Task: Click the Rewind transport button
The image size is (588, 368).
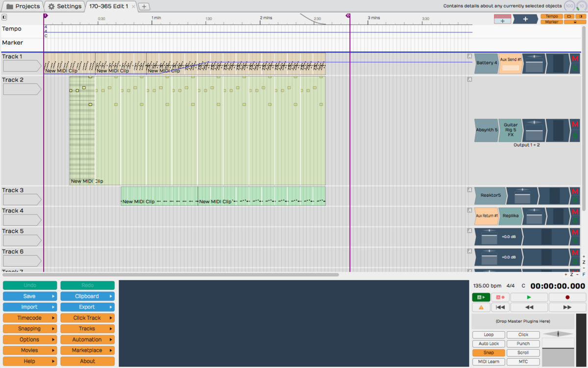Action: pyautogui.click(x=529, y=307)
